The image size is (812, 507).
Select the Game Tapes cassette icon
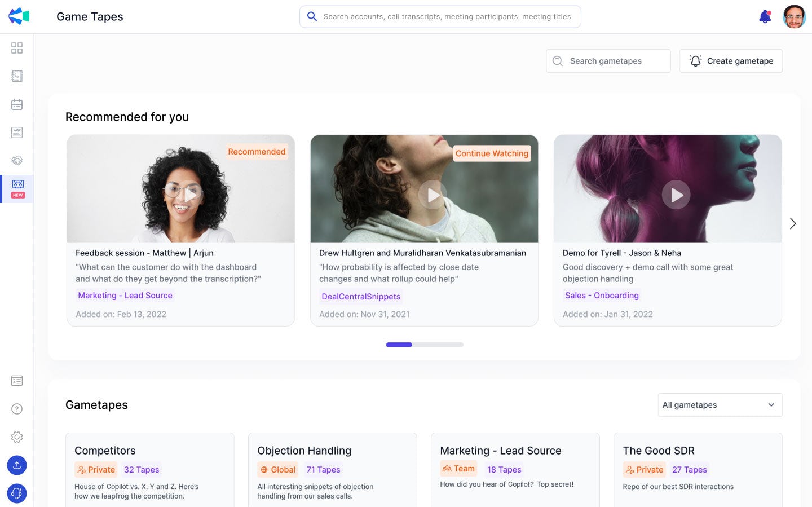[17, 184]
